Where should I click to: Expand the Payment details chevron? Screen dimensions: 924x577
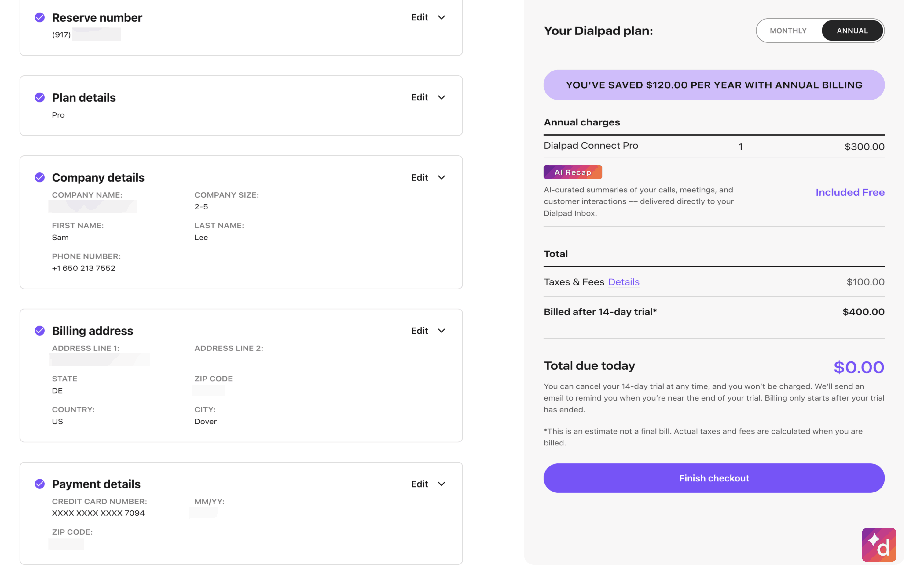click(442, 484)
